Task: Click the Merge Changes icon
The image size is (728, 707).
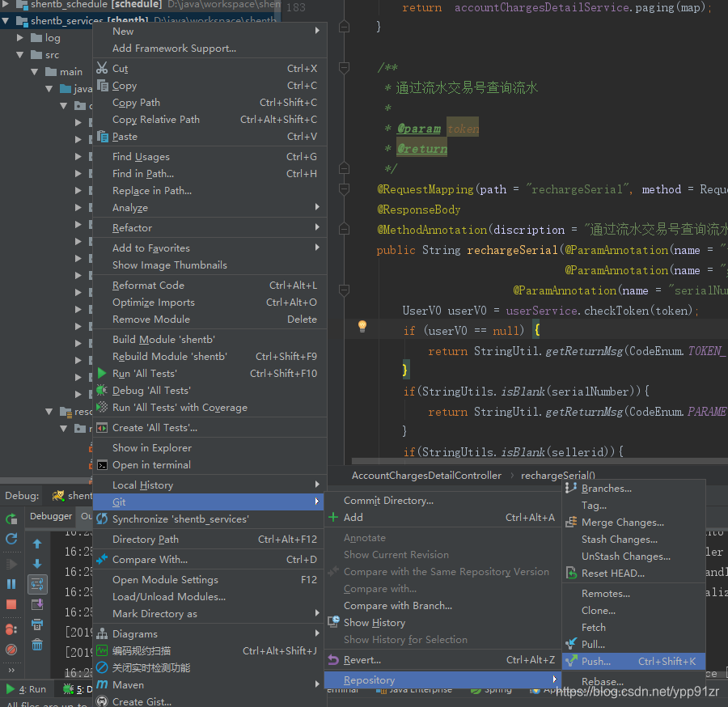Action: 571,523
